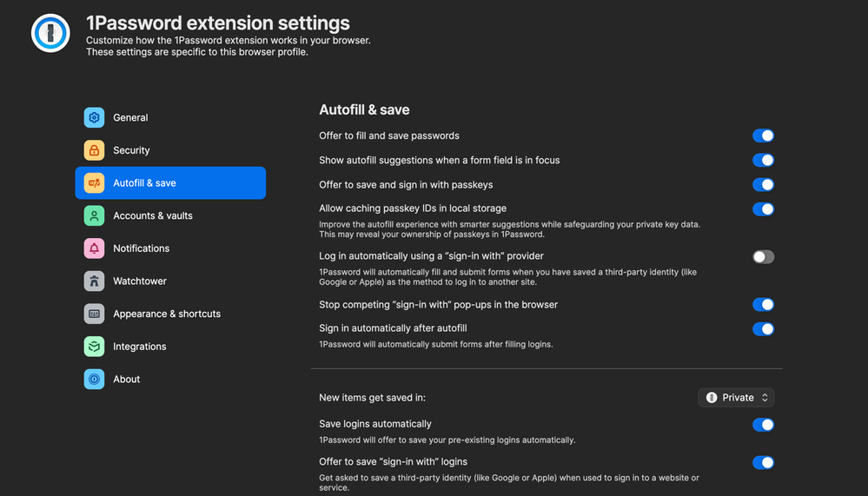Viewport: 868px width, 496px height.
Task: Click the Watchtower tower icon
Action: 94,281
